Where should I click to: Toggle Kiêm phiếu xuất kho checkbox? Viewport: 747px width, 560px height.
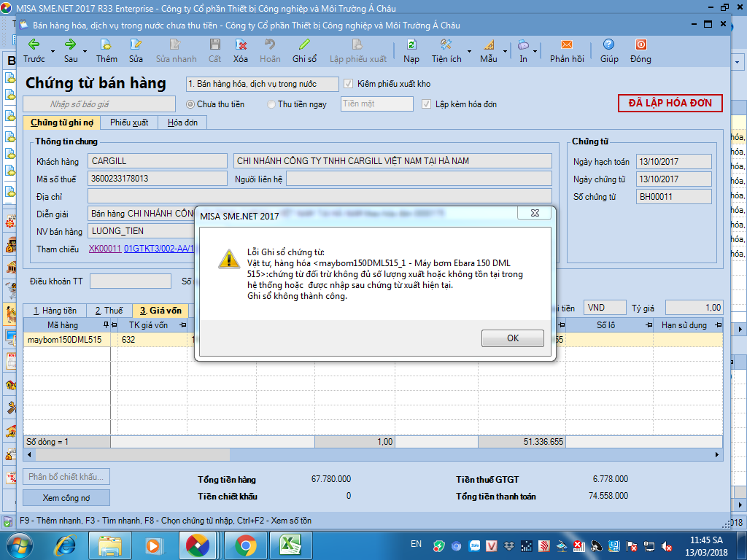point(348,84)
